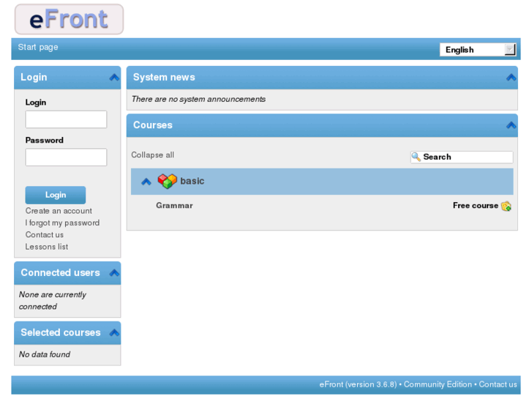This screenshot has width=532, height=399.
Task: Open I forgot my password link
Action: click(x=62, y=223)
